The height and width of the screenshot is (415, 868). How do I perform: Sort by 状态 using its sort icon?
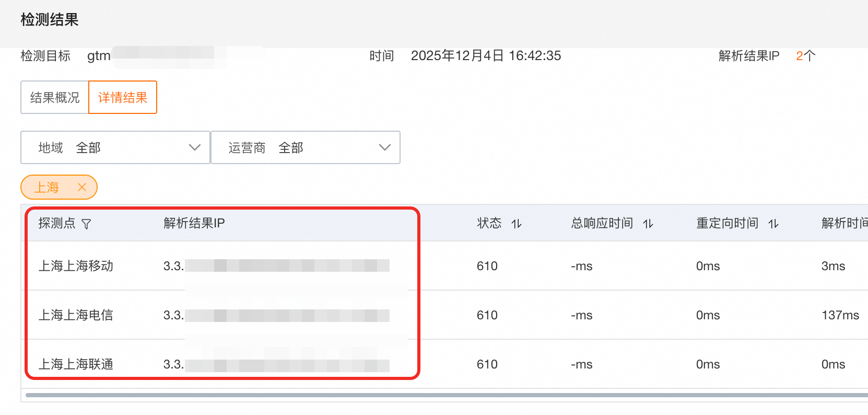tap(517, 224)
